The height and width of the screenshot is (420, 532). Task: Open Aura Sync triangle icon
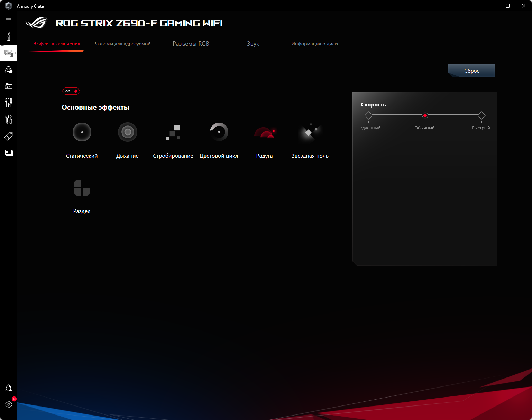9,70
